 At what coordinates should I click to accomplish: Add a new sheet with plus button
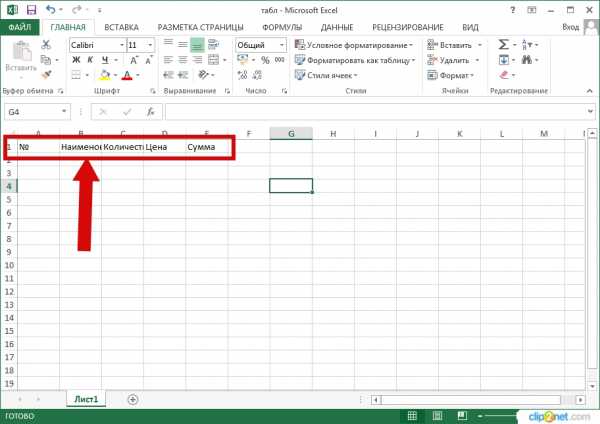coord(133,400)
